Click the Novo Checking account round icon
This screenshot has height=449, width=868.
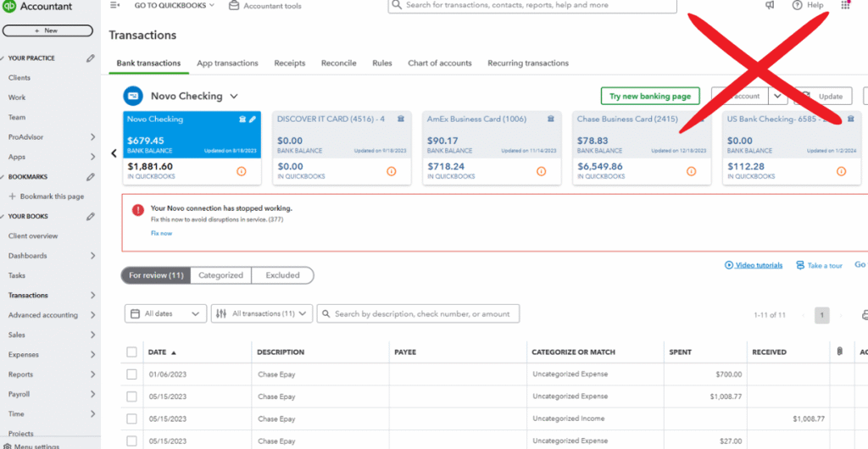coord(133,96)
